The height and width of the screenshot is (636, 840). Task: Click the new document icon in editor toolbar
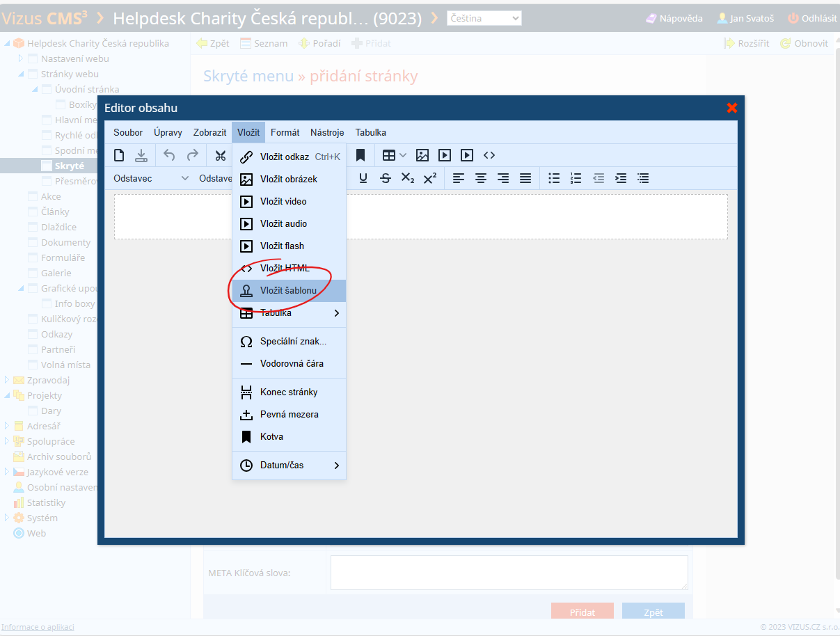(119, 155)
